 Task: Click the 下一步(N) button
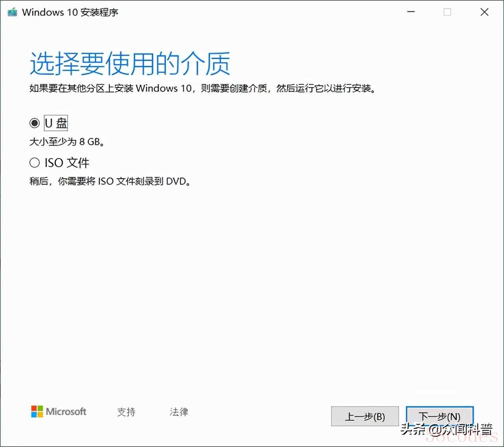(439, 416)
